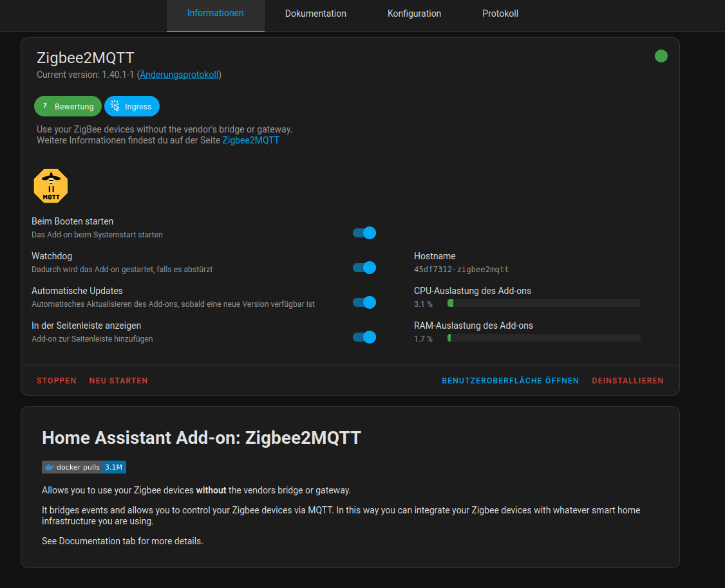This screenshot has height=588, width=725.
Task: Open the Änderungsprotokoll link
Action: coord(178,74)
